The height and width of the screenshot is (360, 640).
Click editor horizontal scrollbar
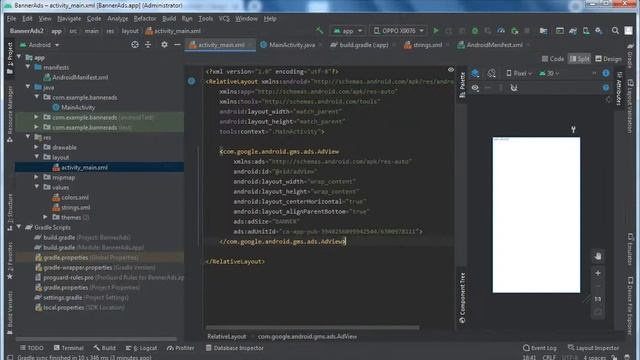coord(312,327)
